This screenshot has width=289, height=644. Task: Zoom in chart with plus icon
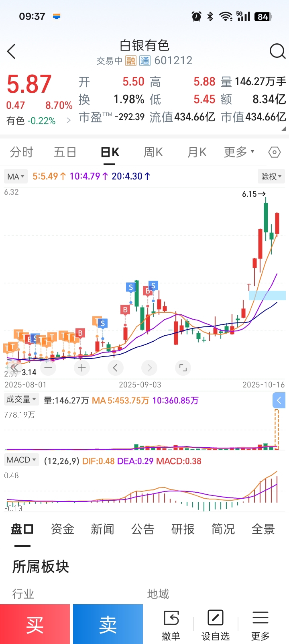(82, 368)
